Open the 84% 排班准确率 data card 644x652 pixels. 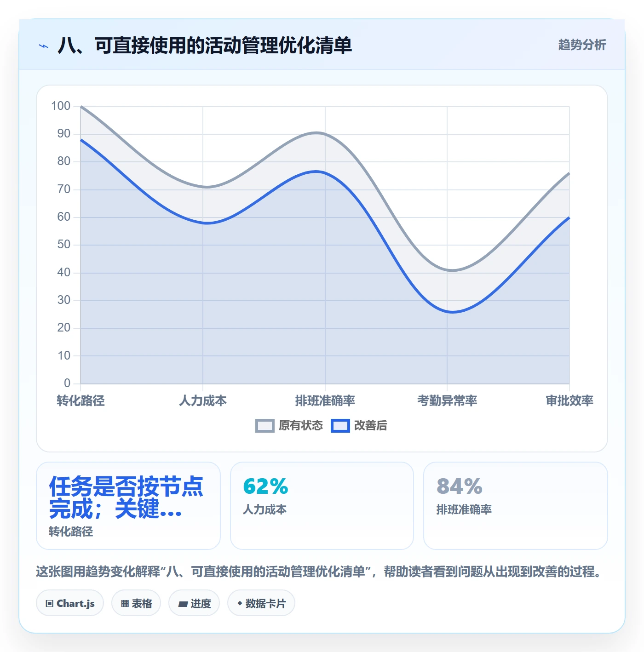tap(516, 506)
